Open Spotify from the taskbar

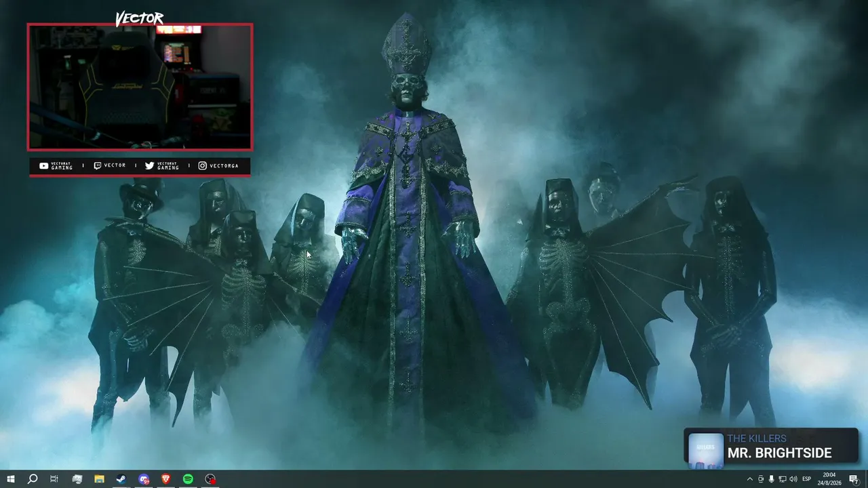pos(189,479)
